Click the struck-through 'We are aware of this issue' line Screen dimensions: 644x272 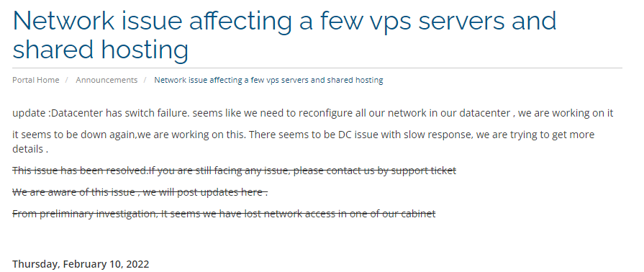(x=140, y=192)
